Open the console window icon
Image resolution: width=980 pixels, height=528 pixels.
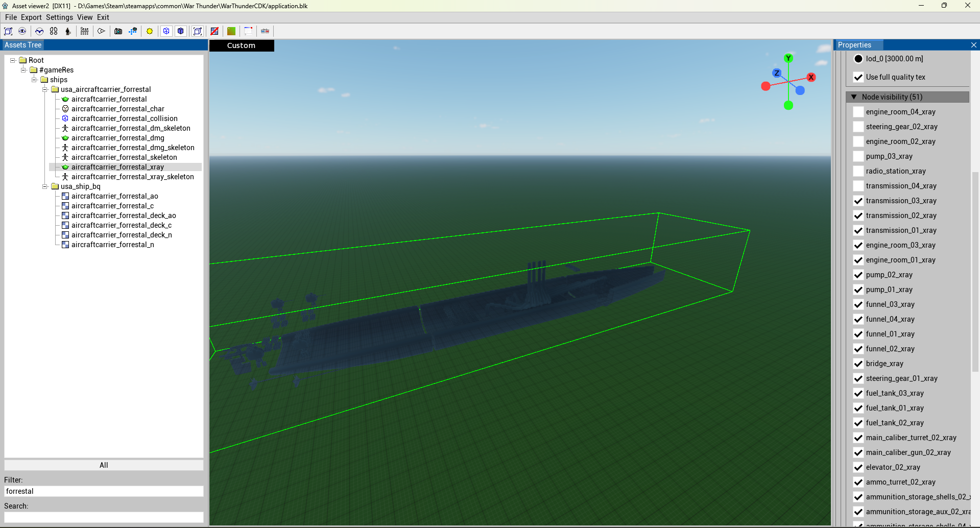(248, 31)
